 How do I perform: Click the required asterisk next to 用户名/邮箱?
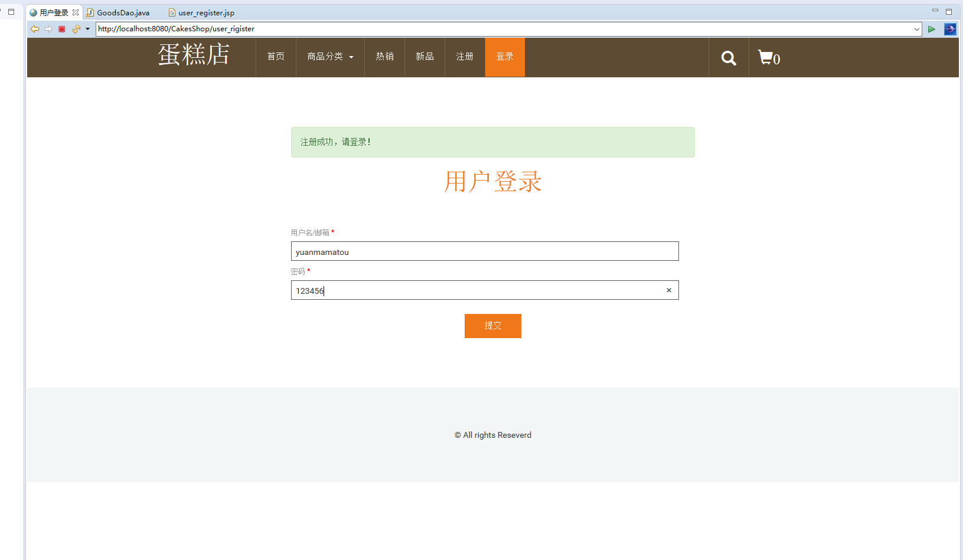pyautogui.click(x=332, y=231)
